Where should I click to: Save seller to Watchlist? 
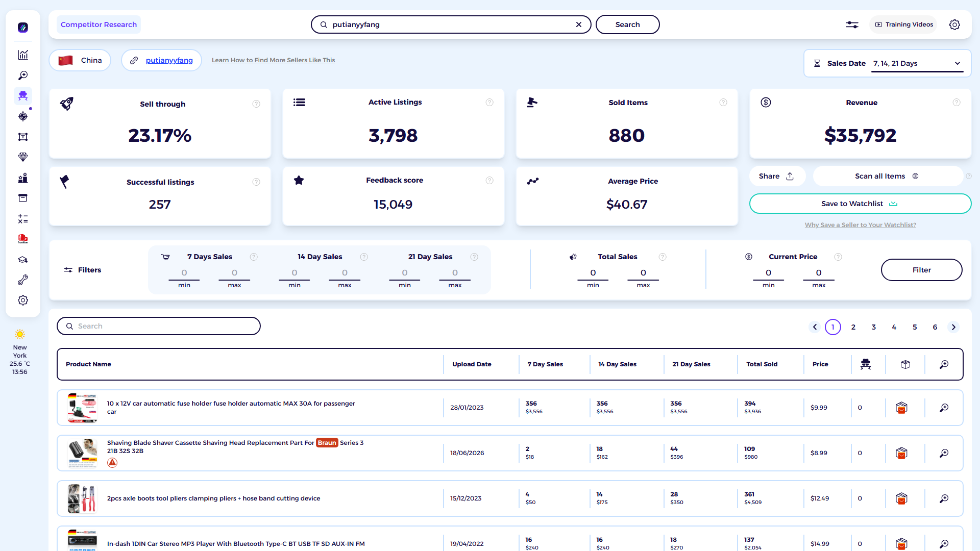pyautogui.click(x=860, y=204)
